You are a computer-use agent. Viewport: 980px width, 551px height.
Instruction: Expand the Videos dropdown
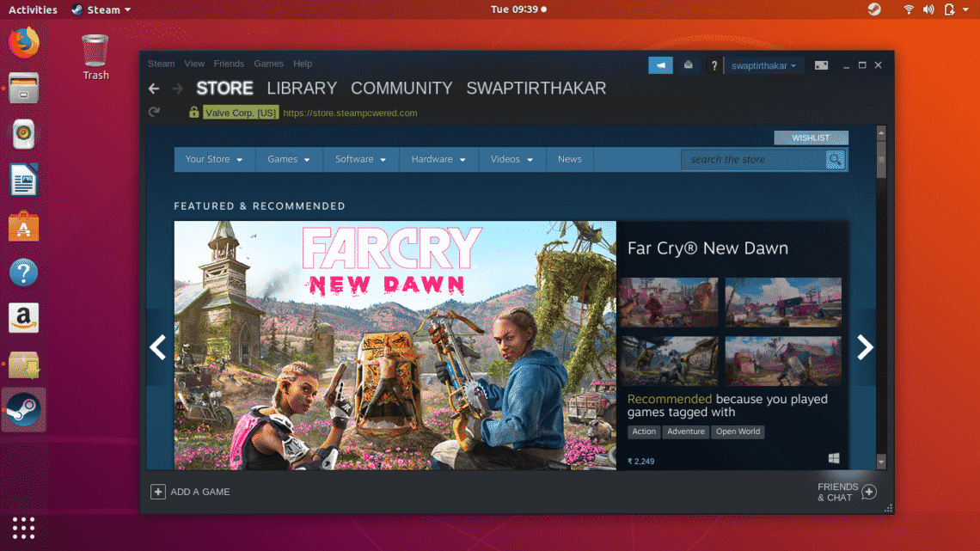pyautogui.click(x=511, y=159)
